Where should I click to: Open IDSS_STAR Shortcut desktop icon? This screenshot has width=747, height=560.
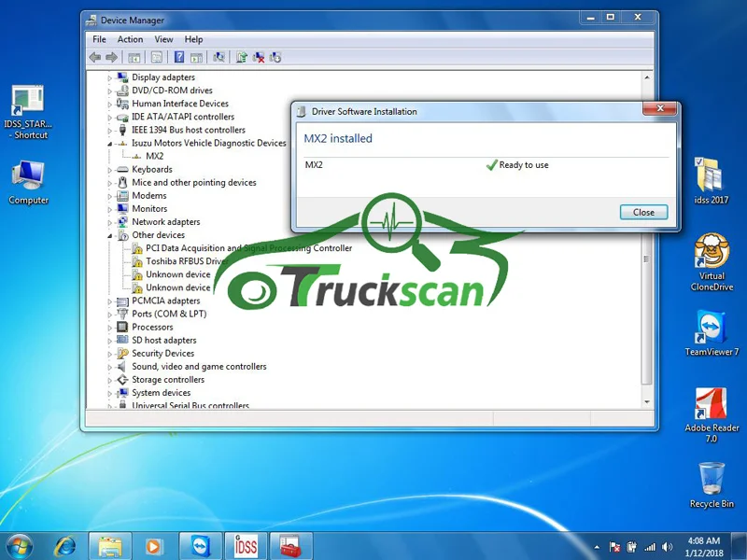click(28, 112)
